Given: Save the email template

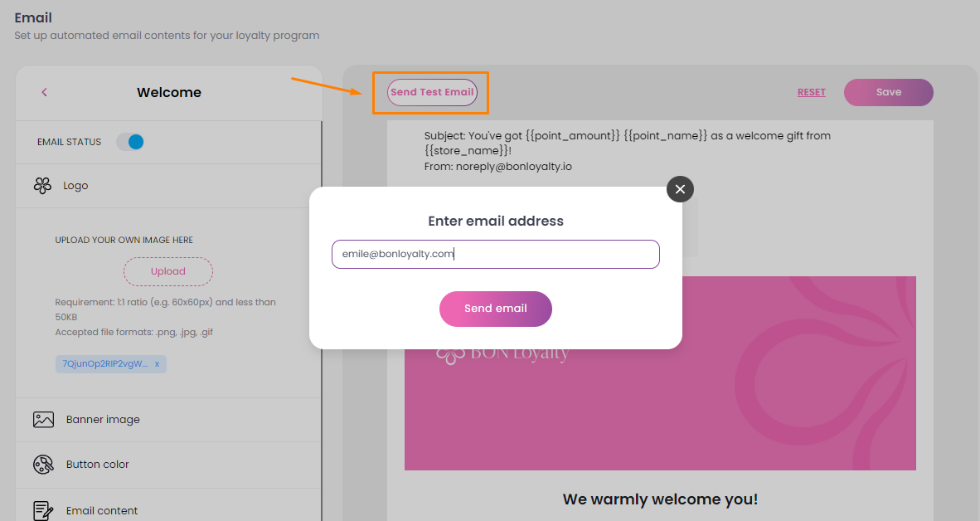Looking at the screenshot, I should (x=888, y=92).
